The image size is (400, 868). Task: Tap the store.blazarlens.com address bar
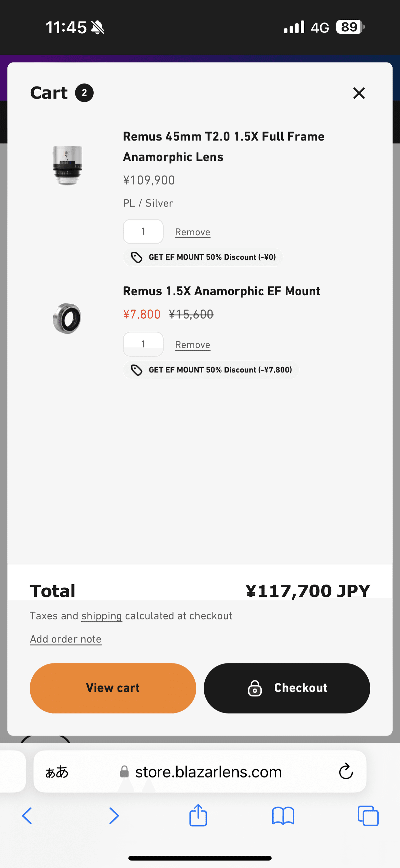[x=208, y=772]
